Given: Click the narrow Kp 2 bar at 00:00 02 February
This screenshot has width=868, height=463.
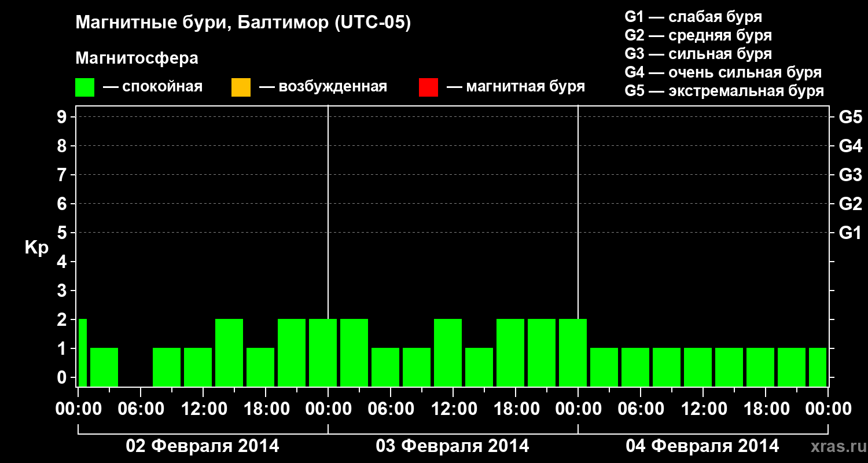Looking at the screenshot, I should click(x=82, y=352).
